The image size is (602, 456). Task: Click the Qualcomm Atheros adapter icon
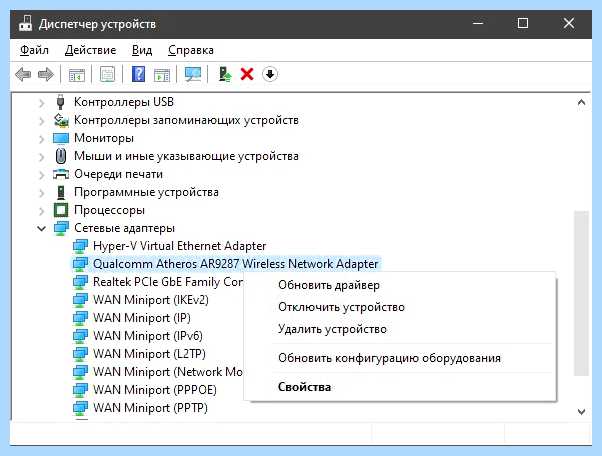[x=80, y=264]
